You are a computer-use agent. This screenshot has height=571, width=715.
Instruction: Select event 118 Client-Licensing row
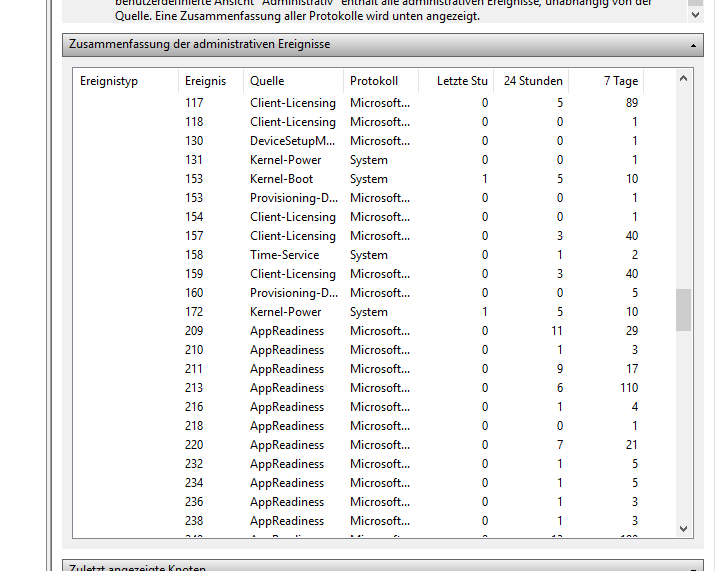[358, 122]
